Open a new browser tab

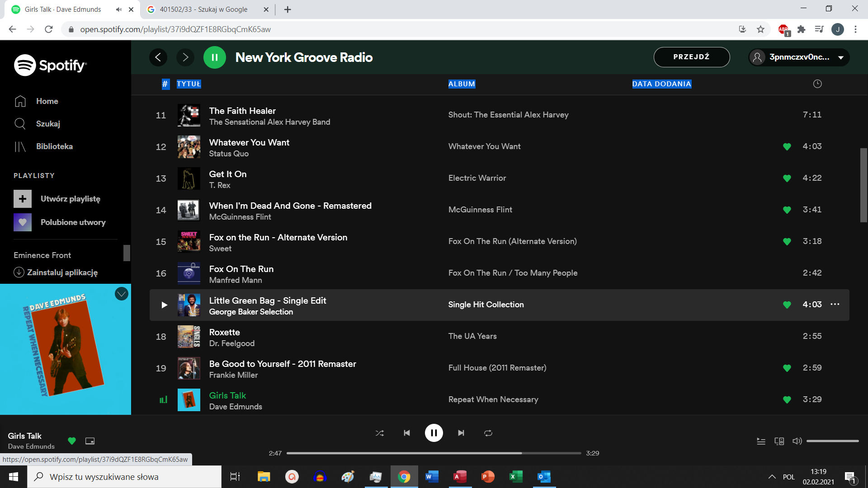point(288,9)
